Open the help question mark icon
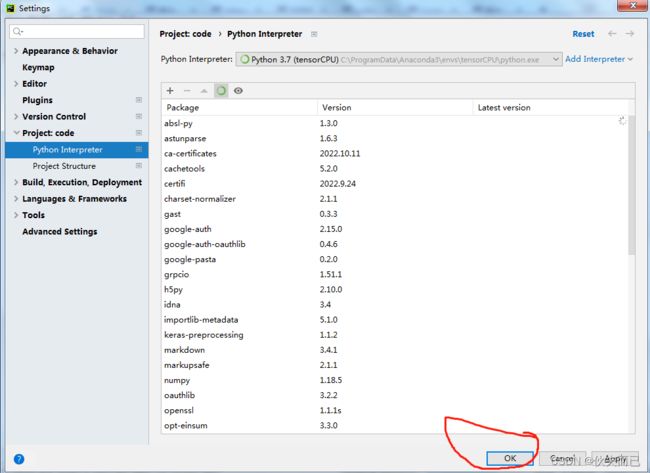 [19, 459]
